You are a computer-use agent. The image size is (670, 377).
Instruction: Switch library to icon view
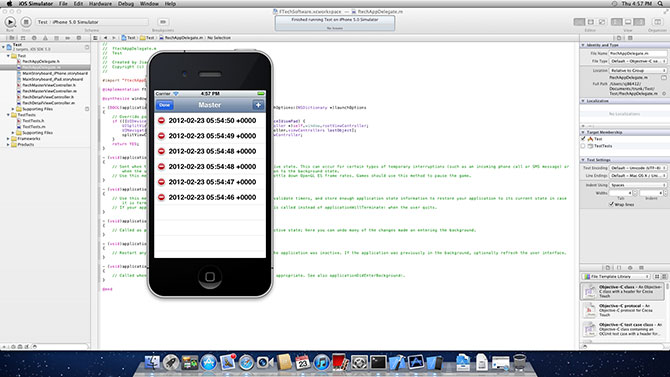pos(657,277)
